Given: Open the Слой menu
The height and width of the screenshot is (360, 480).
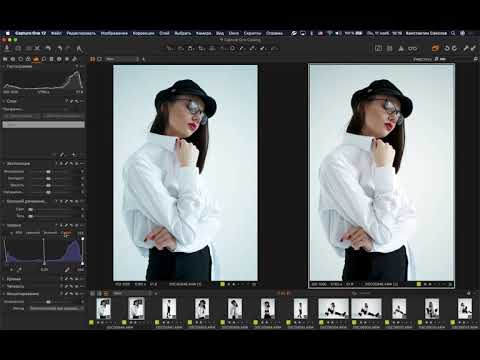Looking at the screenshot, I should point(164,33).
